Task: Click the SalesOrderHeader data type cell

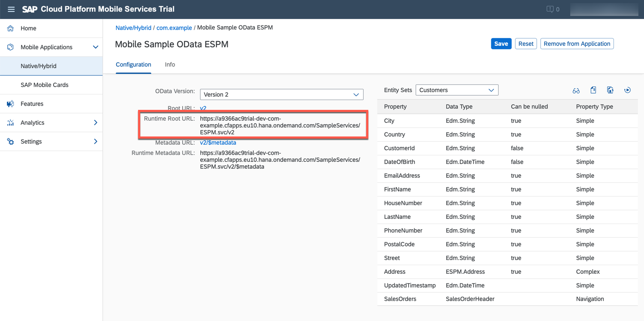Action: [x=470, y=299]
